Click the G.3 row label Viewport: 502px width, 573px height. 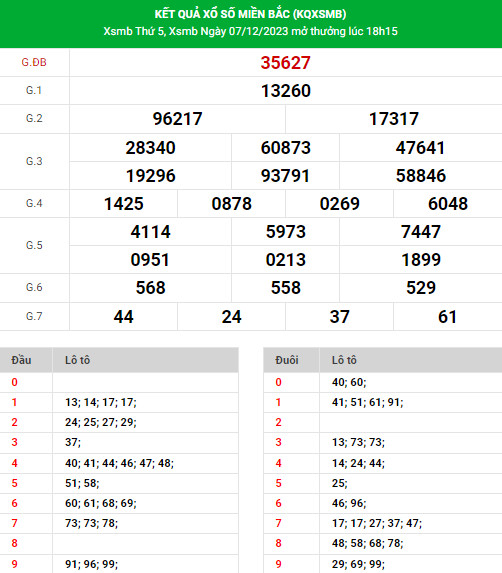point(34,161)
